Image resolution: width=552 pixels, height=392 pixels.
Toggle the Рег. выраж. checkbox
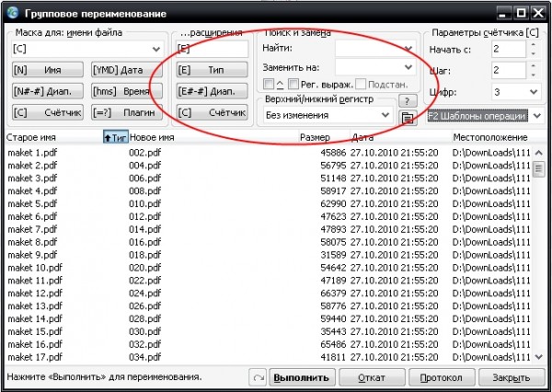click(x=293, y=84)
